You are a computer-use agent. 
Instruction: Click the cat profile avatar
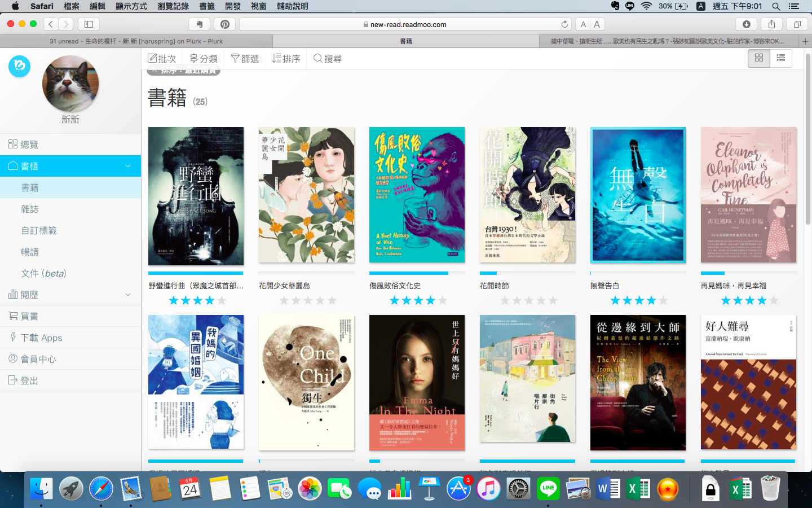click(x=70, y=84)
